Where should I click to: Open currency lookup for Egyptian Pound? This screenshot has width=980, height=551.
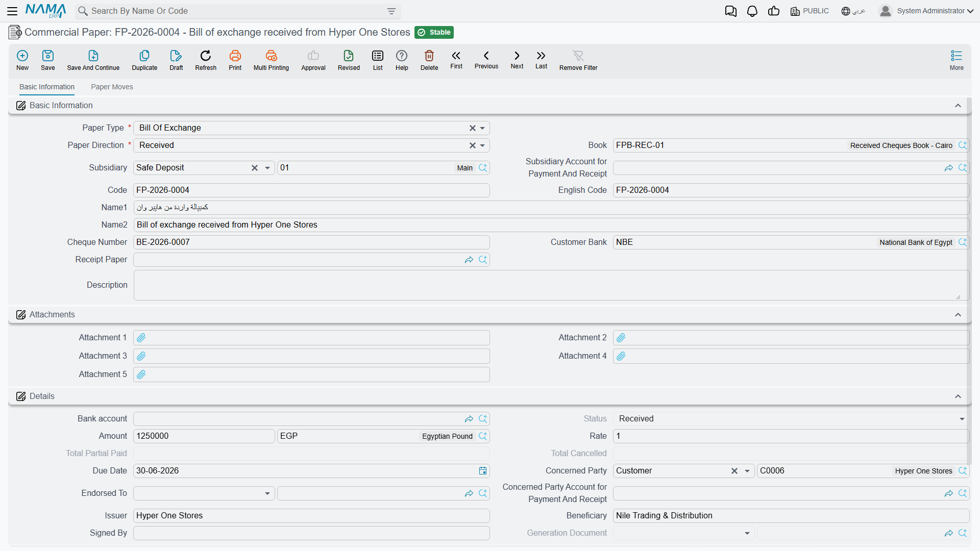(x=483, y=436)
